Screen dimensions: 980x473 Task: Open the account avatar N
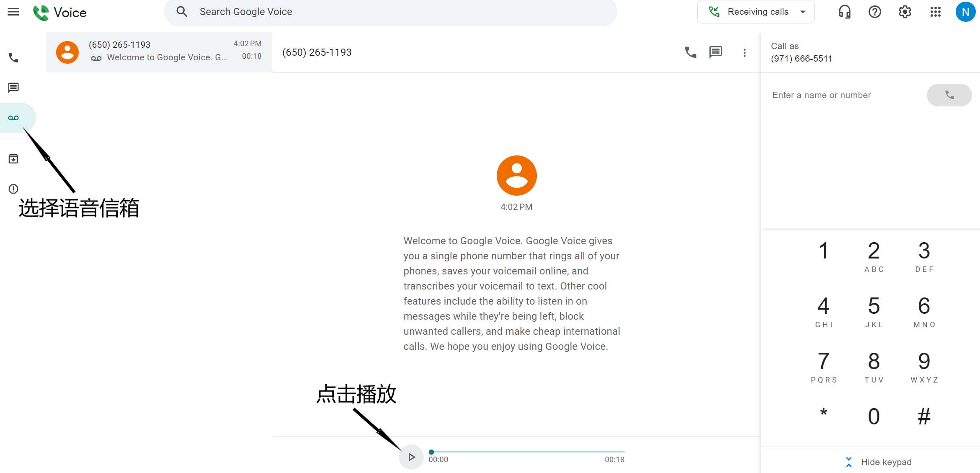965,12
